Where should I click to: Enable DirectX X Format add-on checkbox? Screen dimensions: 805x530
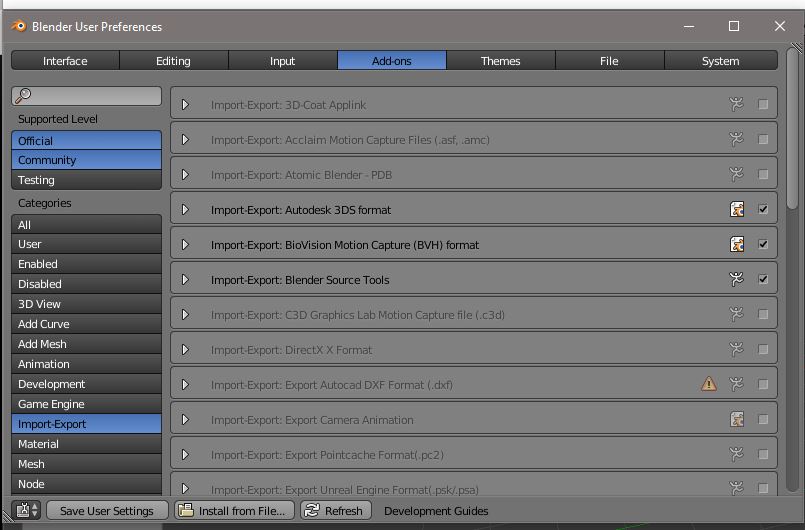[763, 349]
